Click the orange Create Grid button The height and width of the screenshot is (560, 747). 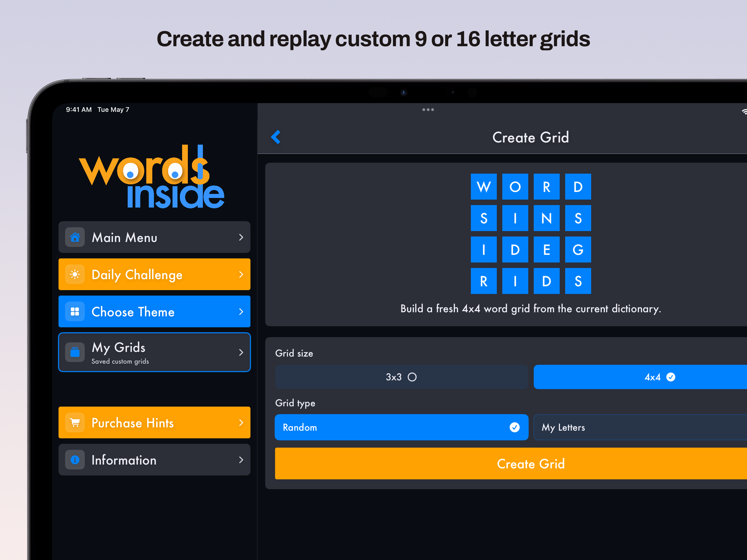click(511, 463)
